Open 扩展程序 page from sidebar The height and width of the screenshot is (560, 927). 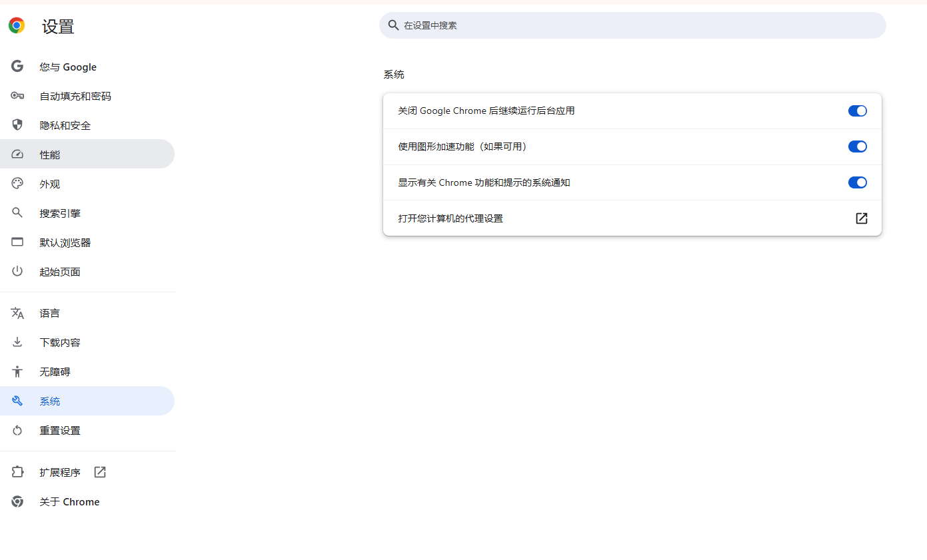(87, 472)
